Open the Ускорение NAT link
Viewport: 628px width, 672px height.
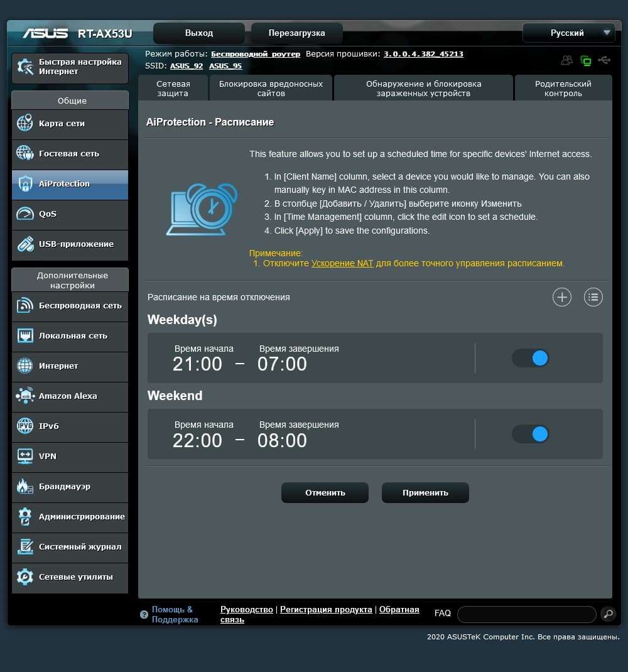point(342,263)
